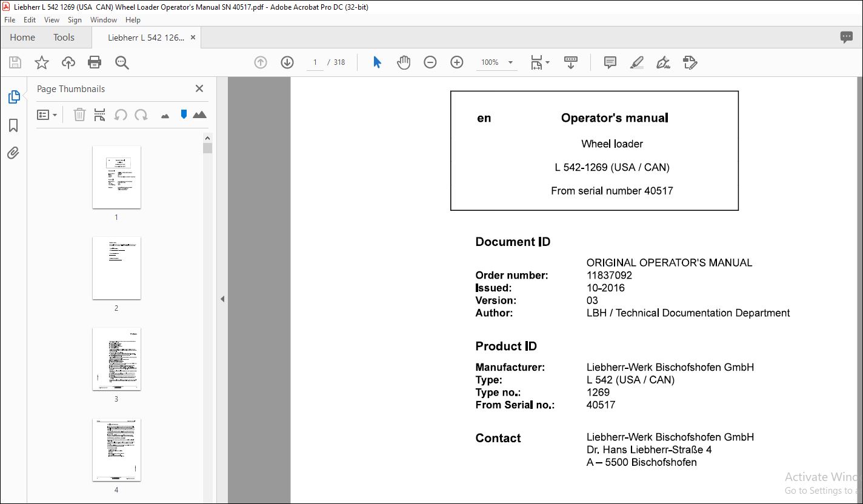The height and width of the screenshot is (504, 863).
Task: Open the Find text magnifier
Action: pos(122,62)
